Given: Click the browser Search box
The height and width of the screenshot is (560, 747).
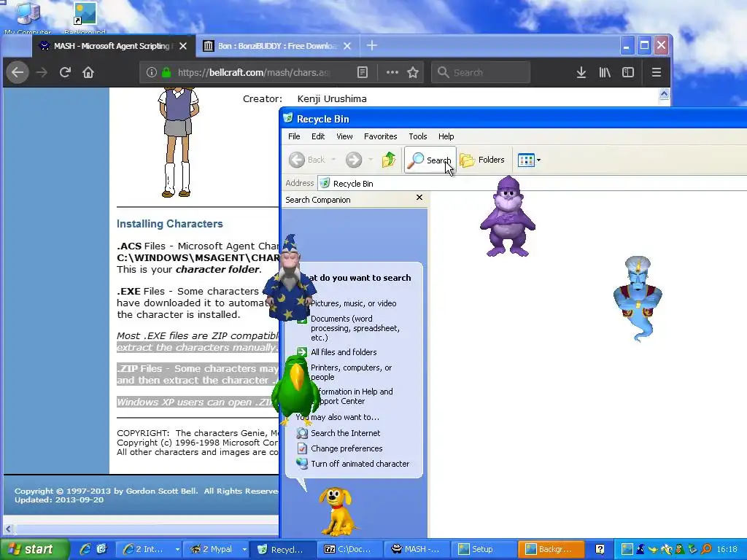Looking at the screenshot, I should (481, 72).
